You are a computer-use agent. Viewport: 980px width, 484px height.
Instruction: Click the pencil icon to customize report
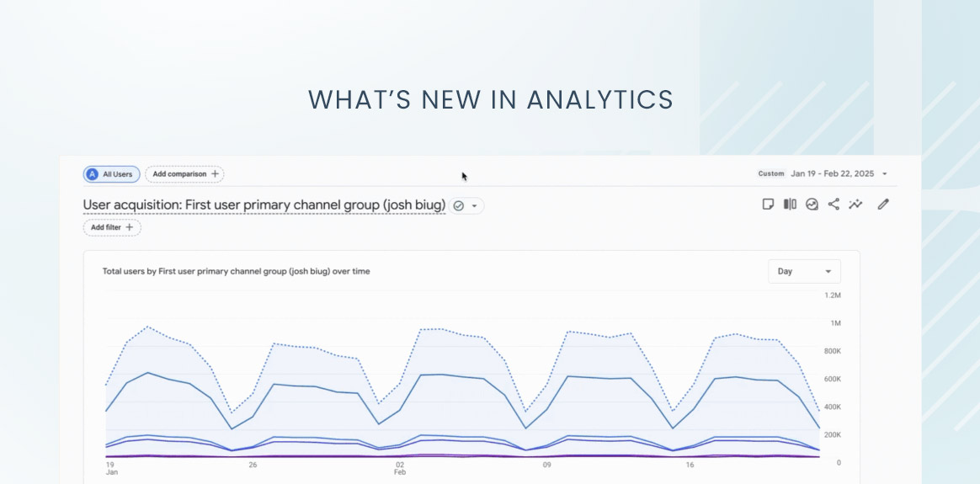pos(883,204)
